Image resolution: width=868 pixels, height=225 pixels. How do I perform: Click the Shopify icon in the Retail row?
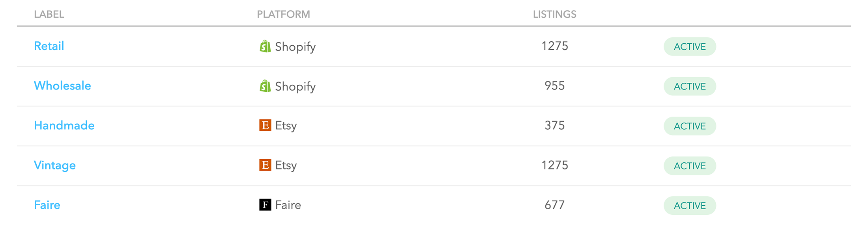[265, 46]
